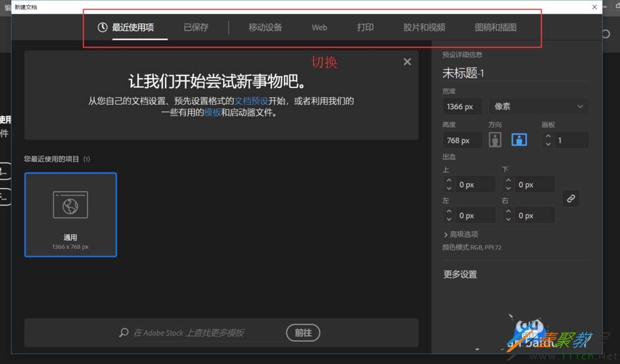Screen dimensions: 620x364
Task: Switch to the 最近使用项 tab
Action: [133, 27]
